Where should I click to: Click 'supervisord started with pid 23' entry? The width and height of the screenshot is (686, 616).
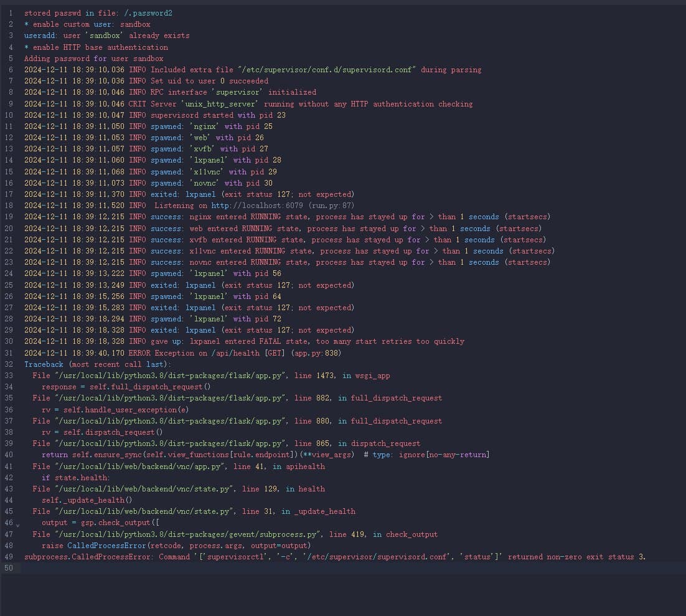pos(155,115)
